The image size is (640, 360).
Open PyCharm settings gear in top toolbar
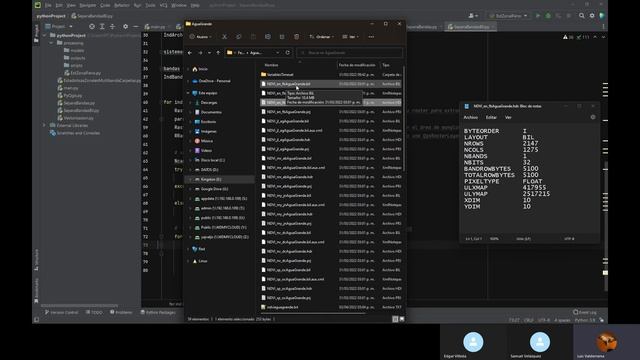pyautogui.click(x=592, y=16)
